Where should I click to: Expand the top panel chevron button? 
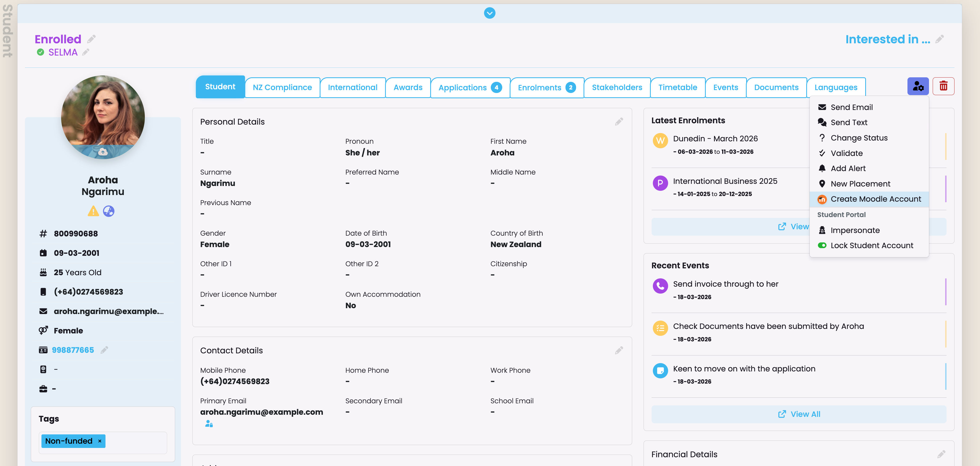(x=489, y=13)
